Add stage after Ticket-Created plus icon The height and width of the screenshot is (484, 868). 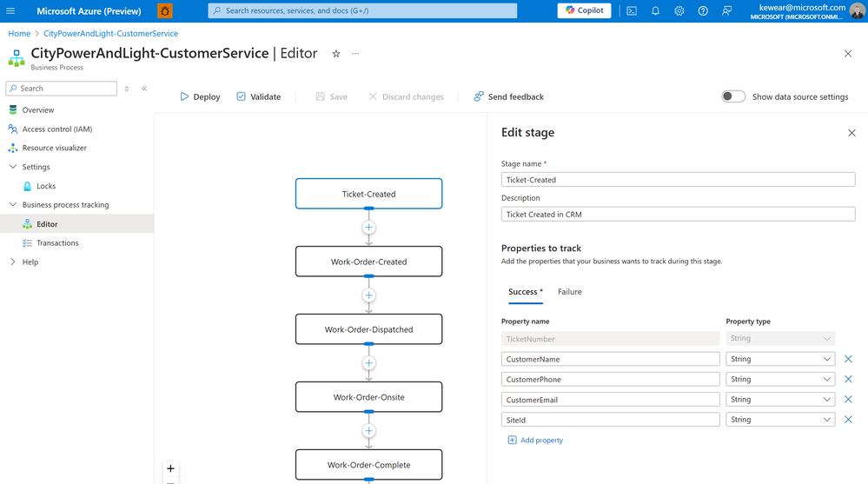368,228
